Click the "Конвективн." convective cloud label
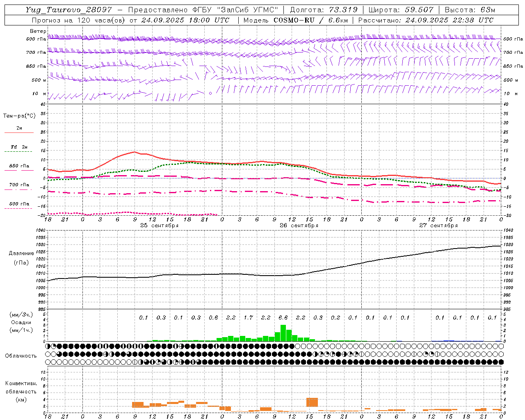This screenshot has height=420, width=525. point(21,383)
